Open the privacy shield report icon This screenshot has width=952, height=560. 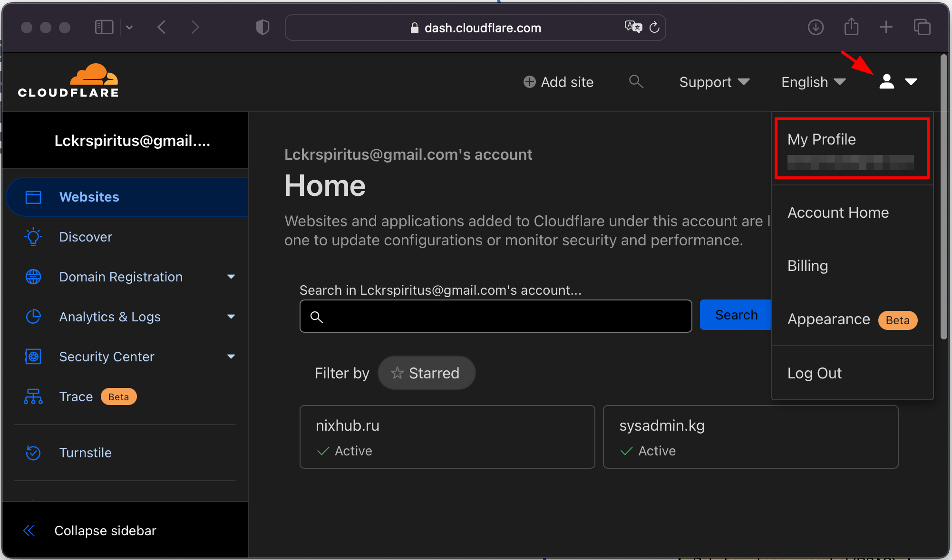(262, 28)
